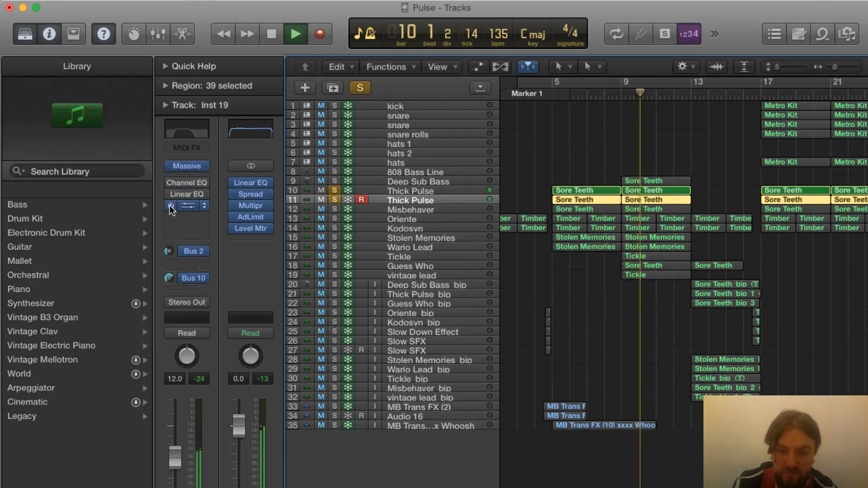
Task: Click the duplicate track button
Action: point(333,88)
